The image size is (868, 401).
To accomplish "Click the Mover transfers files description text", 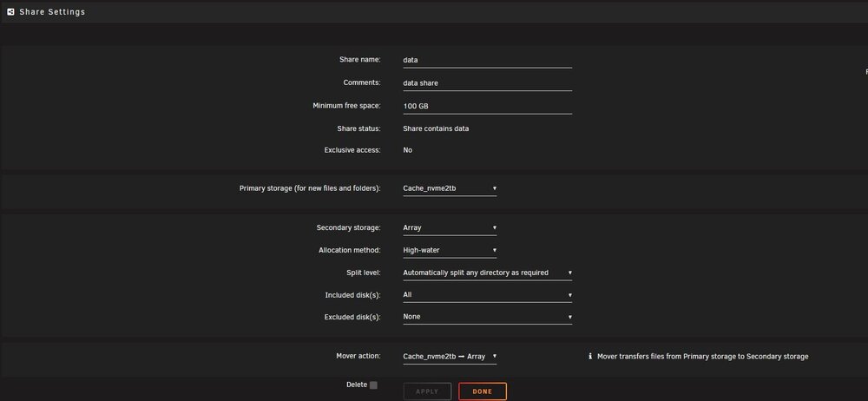I will pyautogui.click(x=702, y=357).
